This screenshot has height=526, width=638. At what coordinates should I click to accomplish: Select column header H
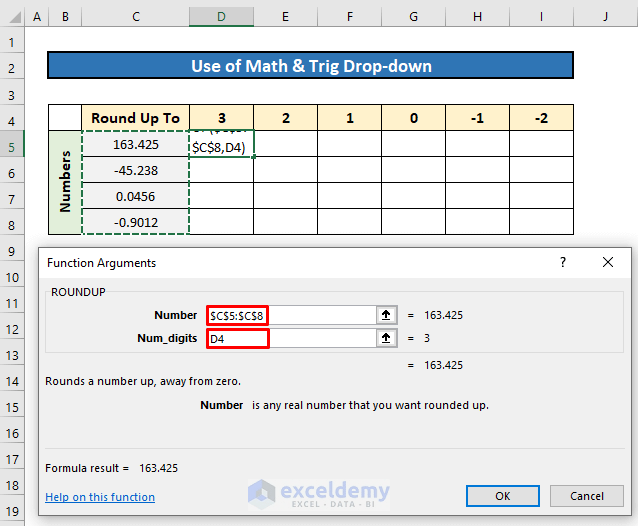pos(477,17)
